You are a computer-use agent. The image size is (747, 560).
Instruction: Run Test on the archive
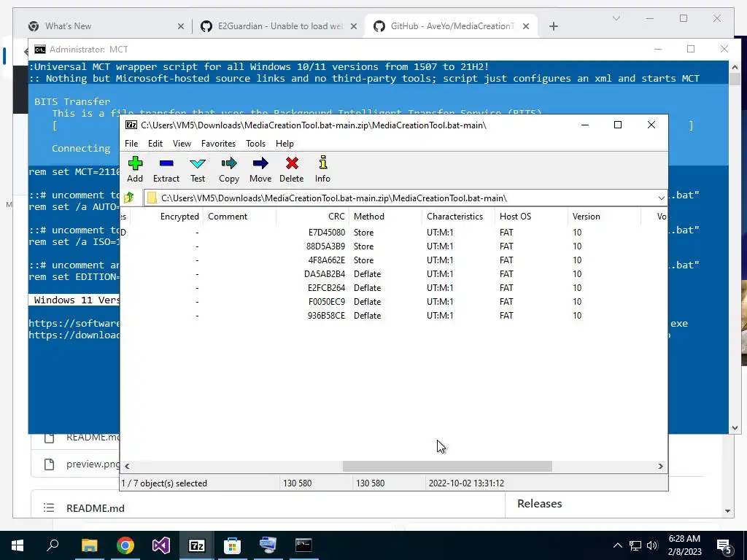198,169
